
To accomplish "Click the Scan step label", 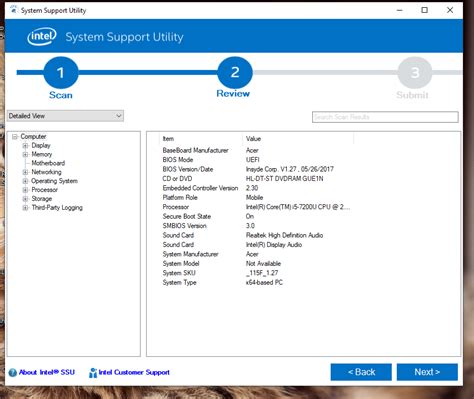I will point(61,95).
